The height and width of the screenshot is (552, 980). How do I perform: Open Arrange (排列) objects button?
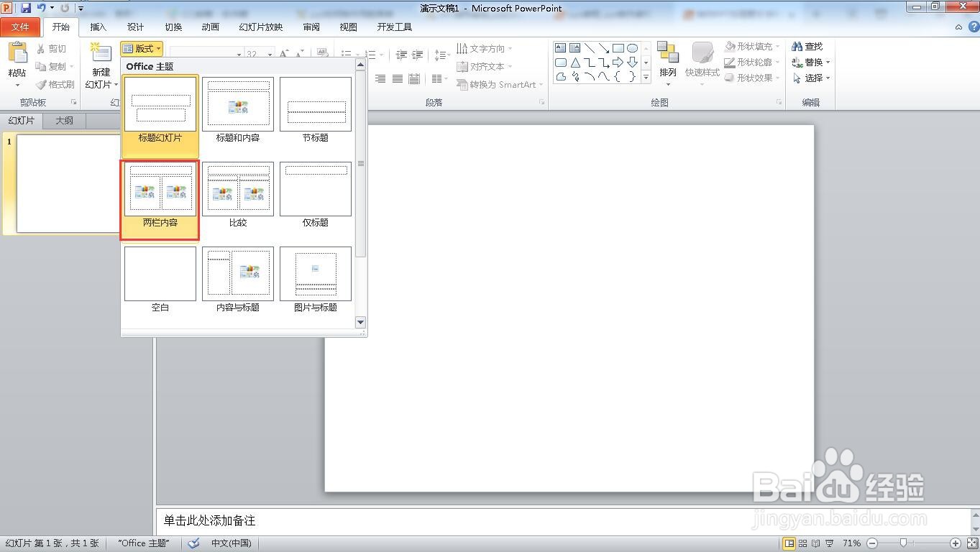point(668,63)
